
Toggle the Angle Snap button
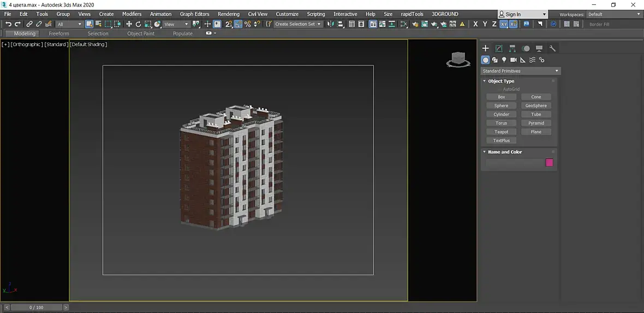pyautogui.click(x=238, y=24)
